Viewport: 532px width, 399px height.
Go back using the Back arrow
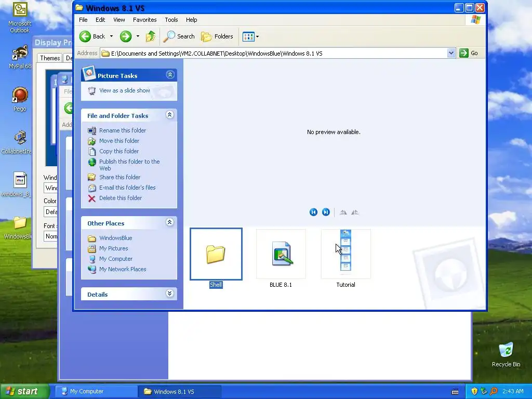click(x=92, y=36)
